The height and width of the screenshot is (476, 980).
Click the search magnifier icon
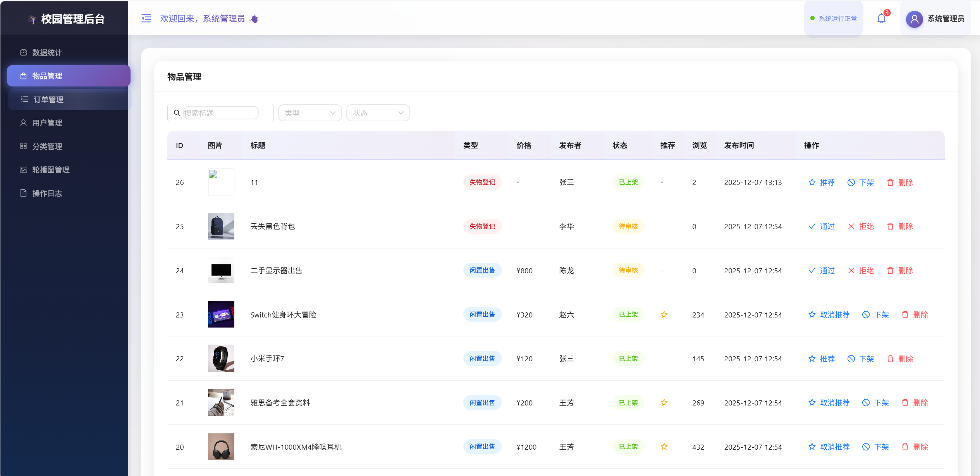177,113
